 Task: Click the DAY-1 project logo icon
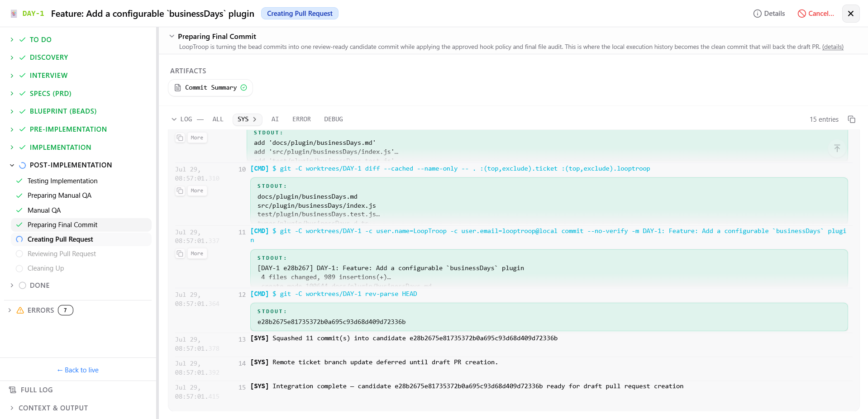[14, 14]
